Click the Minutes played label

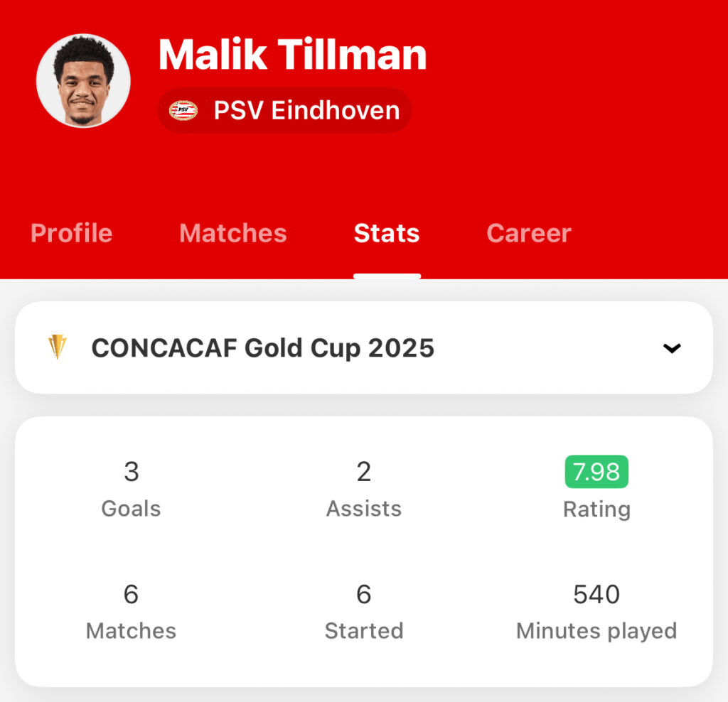(x=596, y=632)
